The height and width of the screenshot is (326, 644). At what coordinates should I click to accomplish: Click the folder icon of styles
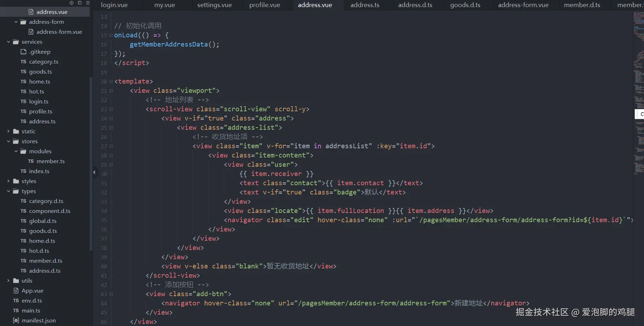click(x=16, y=181)
